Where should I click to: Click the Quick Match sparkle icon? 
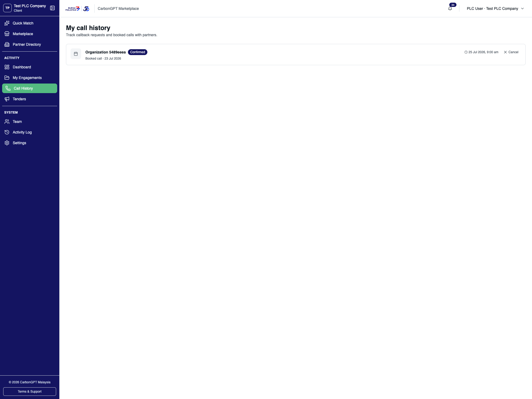tap(7, 23)
